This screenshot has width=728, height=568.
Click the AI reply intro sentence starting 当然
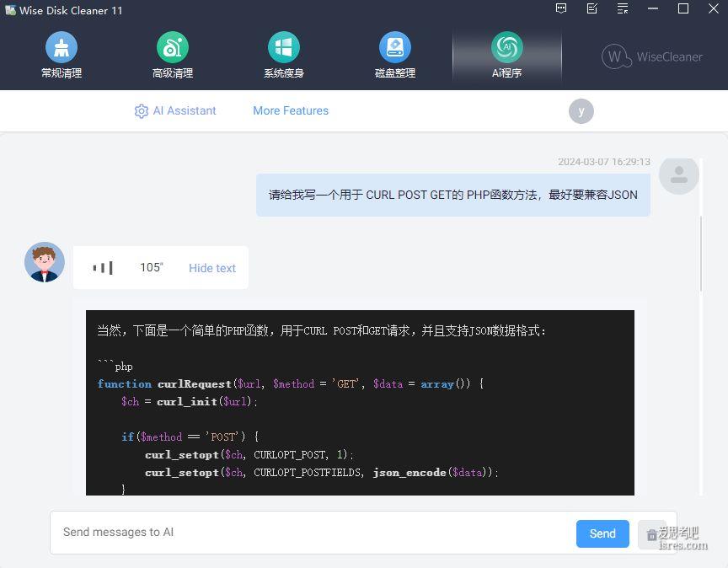coord(321,330)
